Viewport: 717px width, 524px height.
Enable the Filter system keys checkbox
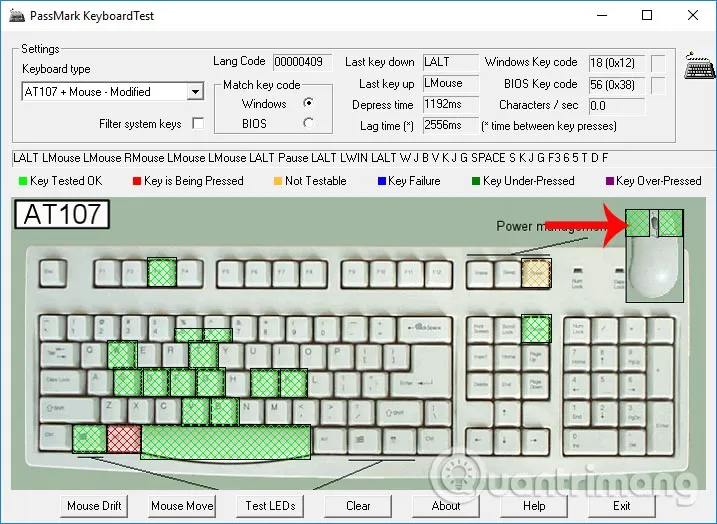click(x=198, y=123)
